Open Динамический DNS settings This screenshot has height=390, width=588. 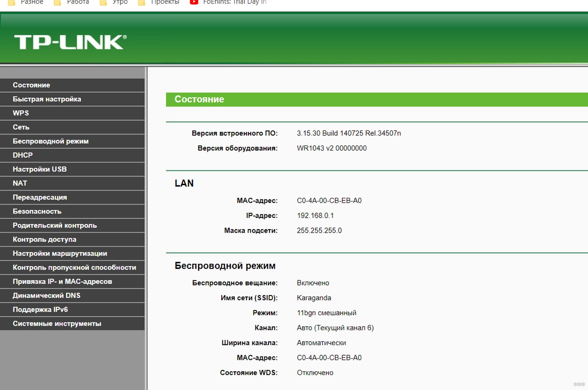[x=72, y=296]
